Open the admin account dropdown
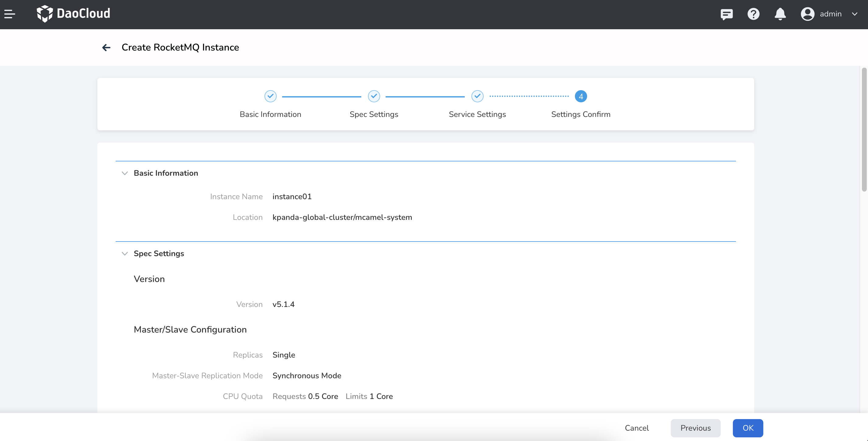868x441 pixels. click(x=855, y=14)
